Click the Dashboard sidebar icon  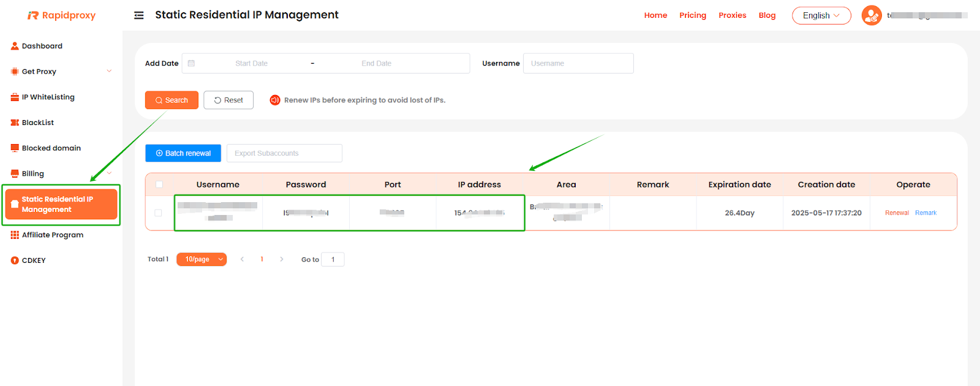15,46
